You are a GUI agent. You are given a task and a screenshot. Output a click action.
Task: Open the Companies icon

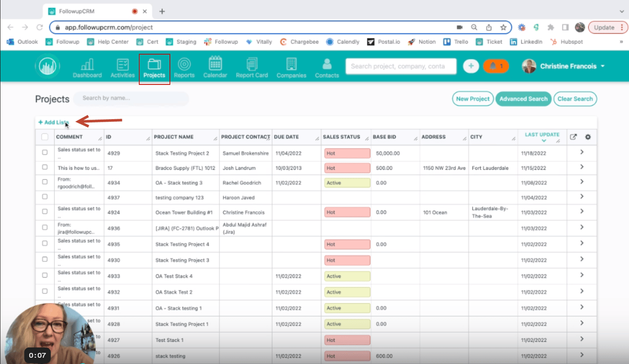point(291,66)
